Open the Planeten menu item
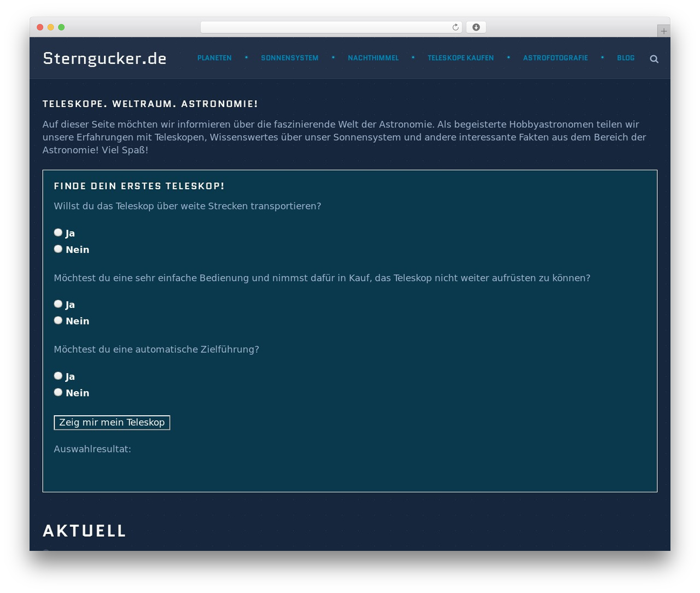 tap(214, 58)
